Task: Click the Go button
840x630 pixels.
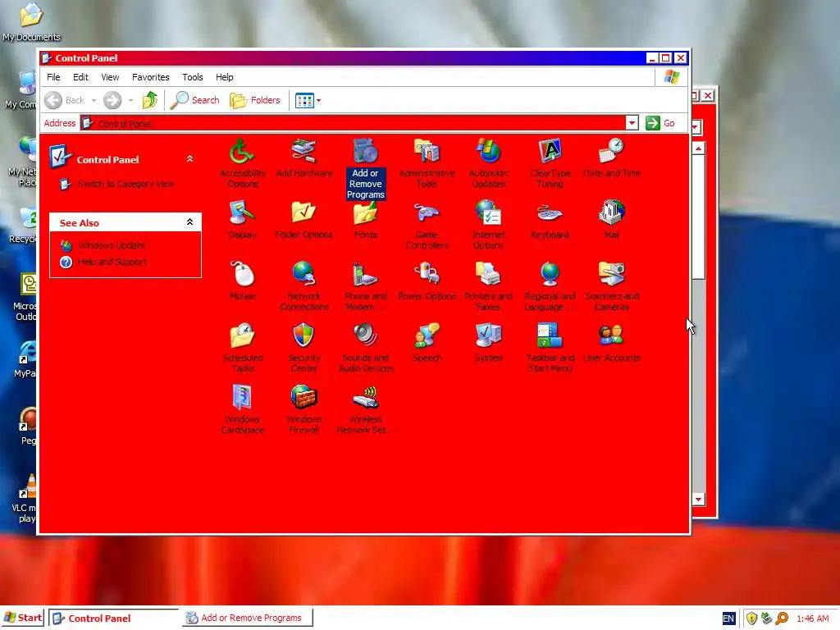Action: point(660,123)
